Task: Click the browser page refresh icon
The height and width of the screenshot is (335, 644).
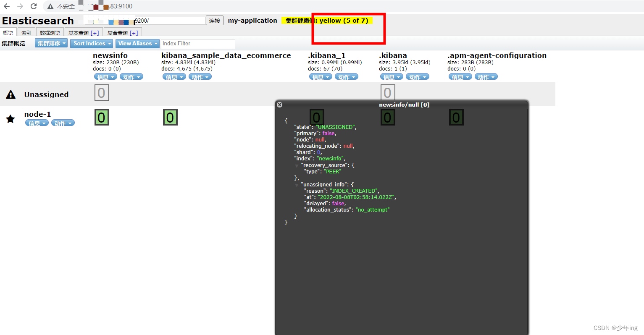Action: pos(34,6)
